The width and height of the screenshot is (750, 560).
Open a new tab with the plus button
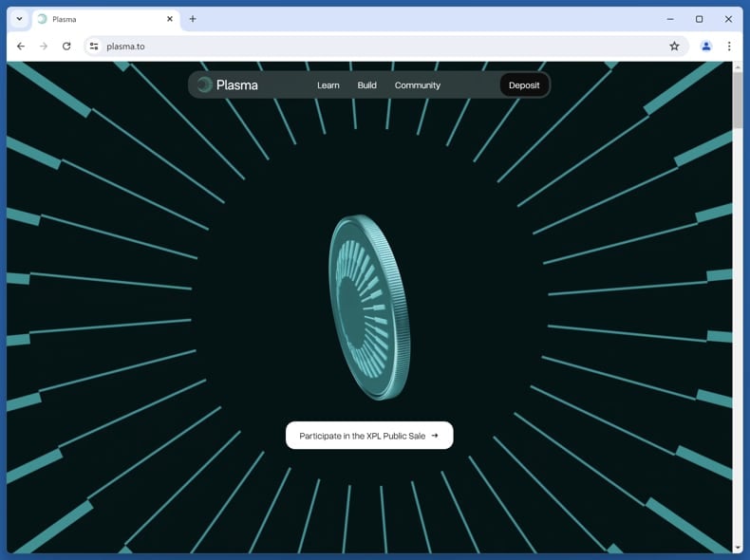tap(193, 19)
